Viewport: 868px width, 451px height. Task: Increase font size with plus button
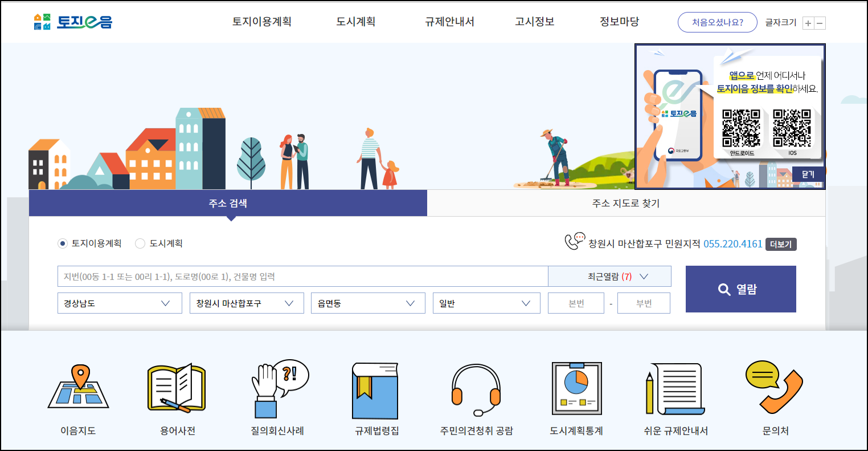click(808, 23)
